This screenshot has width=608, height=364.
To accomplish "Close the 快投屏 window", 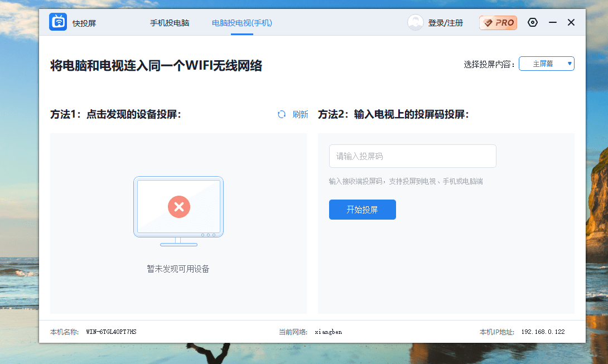I will [x=571, y=22].
